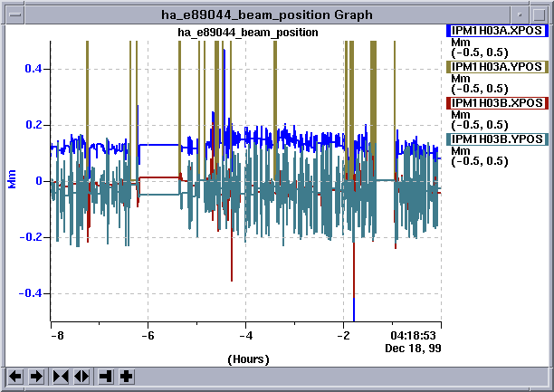Maximize the beam position graph window
Image resolution: width=554 pixels, height=392 pixels.
coord(540,14)
